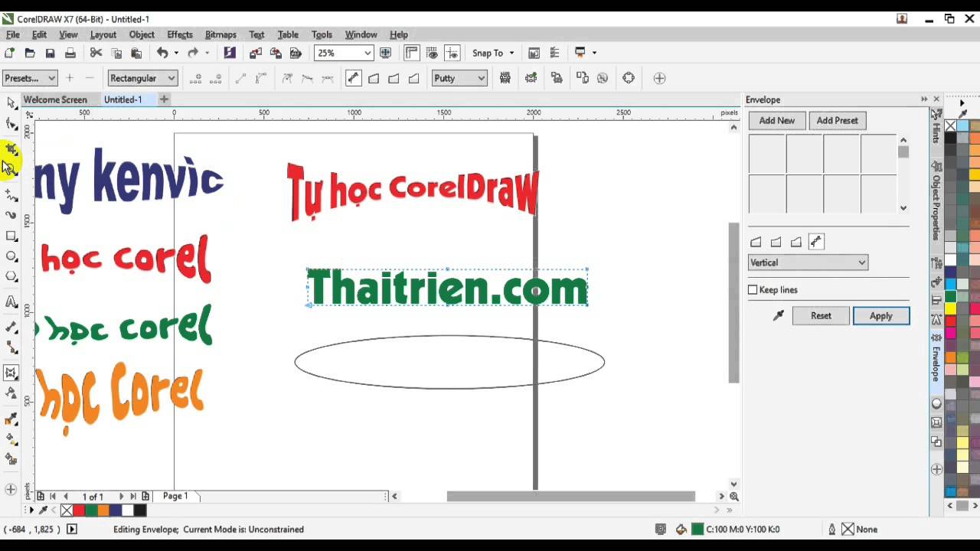This screenshot has width=980, height=551.
Task: Open the File menu
Action: tap(13, 34)
